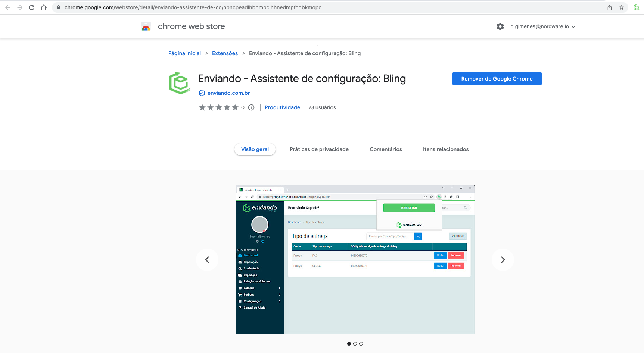Select the Visão geral tab

255,149
